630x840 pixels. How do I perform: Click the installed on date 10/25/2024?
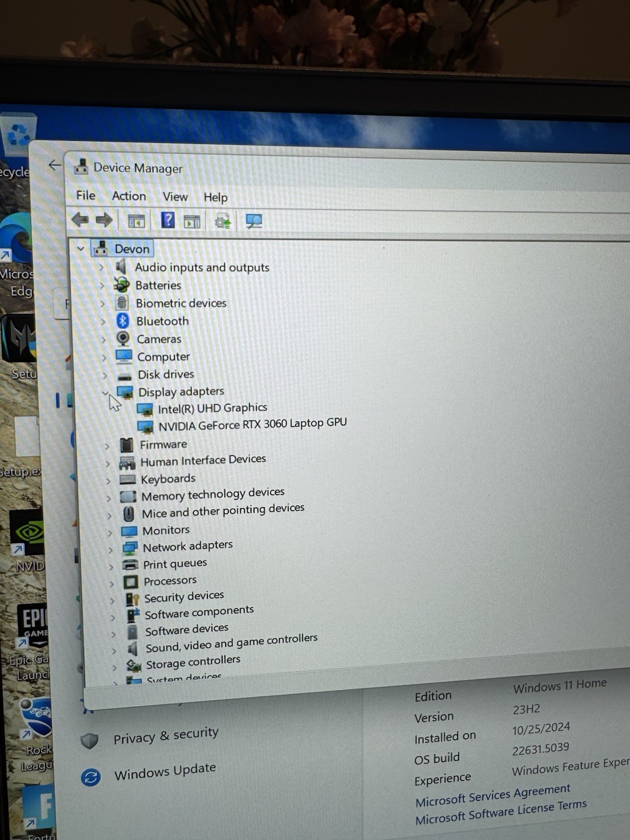coord(541,728)
